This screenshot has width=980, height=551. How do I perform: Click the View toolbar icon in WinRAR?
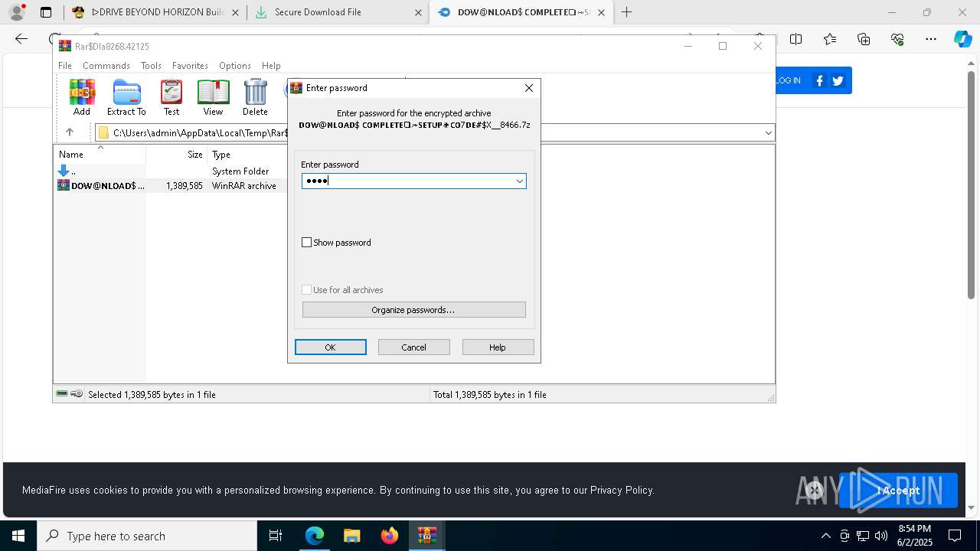[x=213, y=97]
